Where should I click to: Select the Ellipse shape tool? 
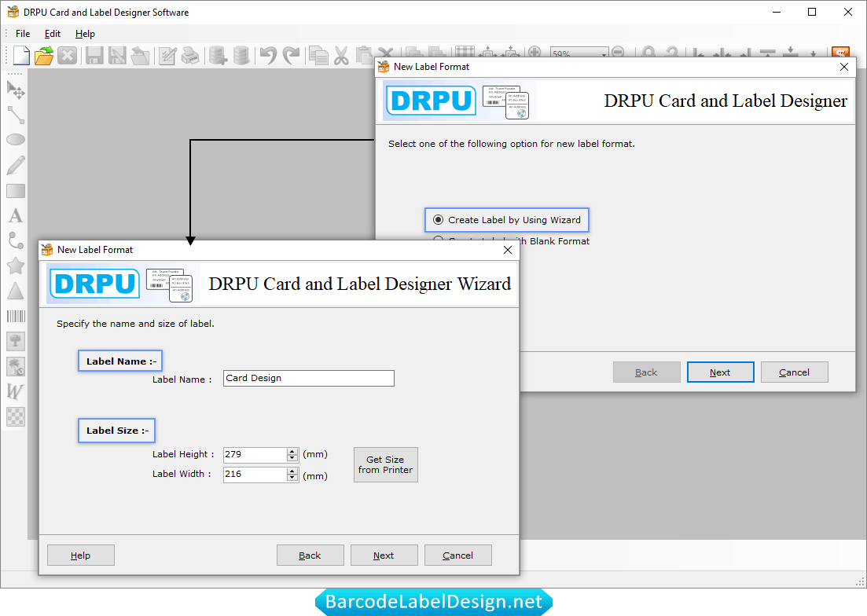[x=16, y=140]
